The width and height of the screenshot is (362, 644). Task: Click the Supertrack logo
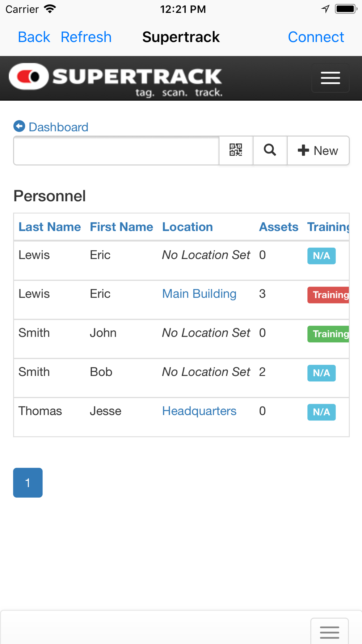tap(116, 79)
